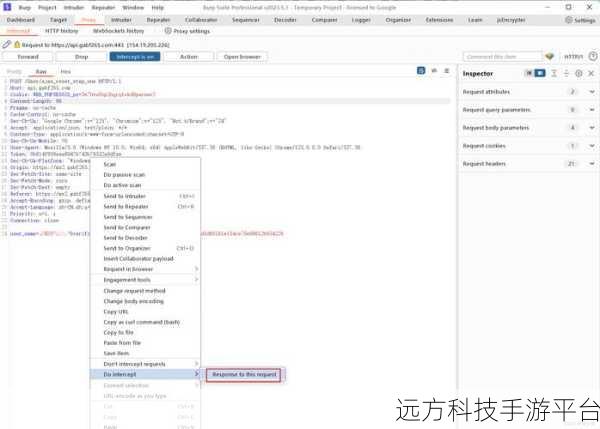This screenshot has width=600, height=429.
Task: Select Do active scan menu entry
Action: point(145,185)
